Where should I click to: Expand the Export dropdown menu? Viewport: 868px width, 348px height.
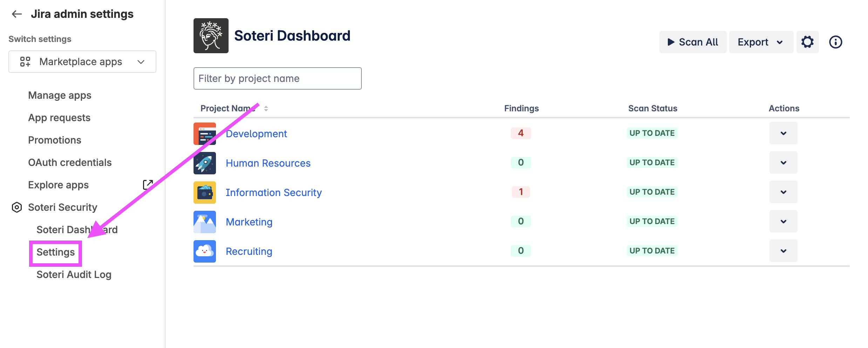[761, 42]
